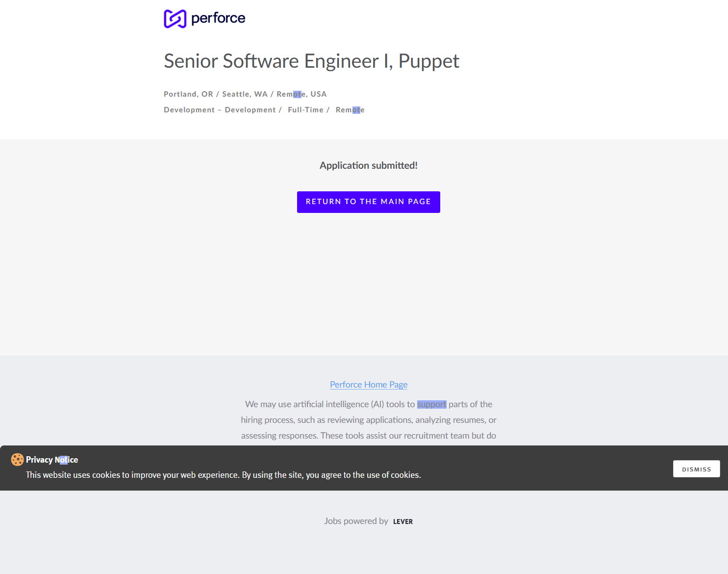This screenshot has height=574, width=728.
Task: Click the Portland, OR location text
Action: coord(188,94)
